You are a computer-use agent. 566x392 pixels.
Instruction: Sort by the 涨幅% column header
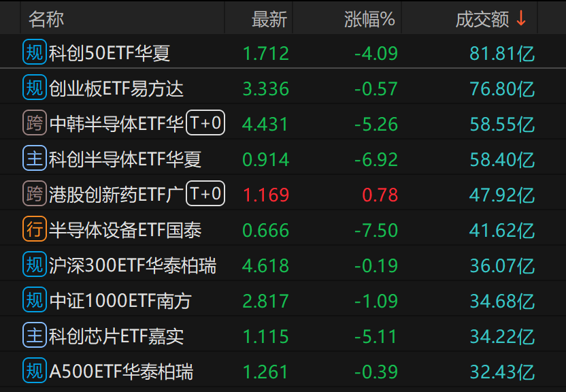click(x=369, y=19)
